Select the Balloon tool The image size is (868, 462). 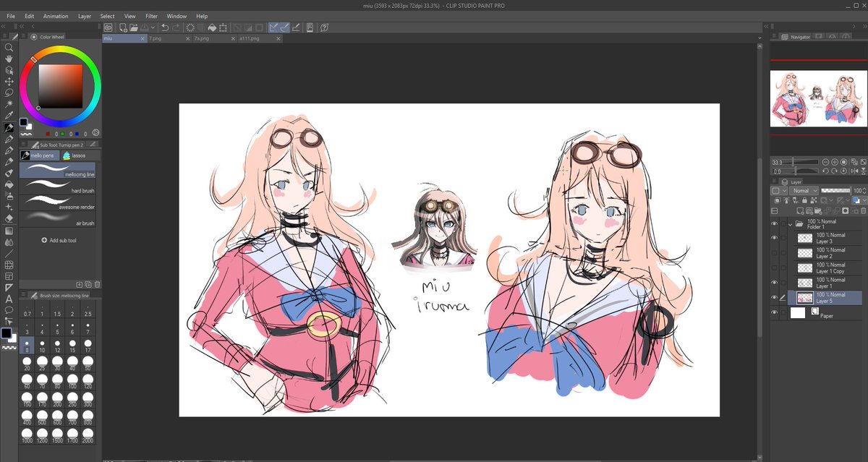(9, 309)
